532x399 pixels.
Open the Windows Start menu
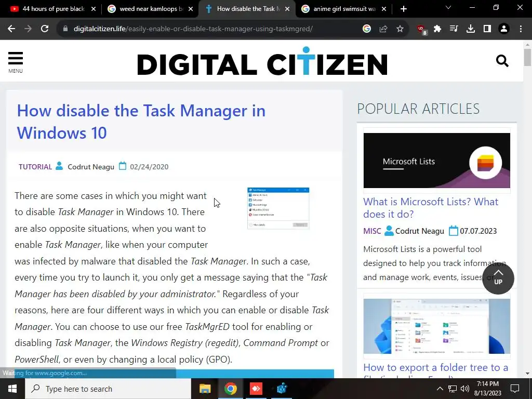tap(12, 389)
